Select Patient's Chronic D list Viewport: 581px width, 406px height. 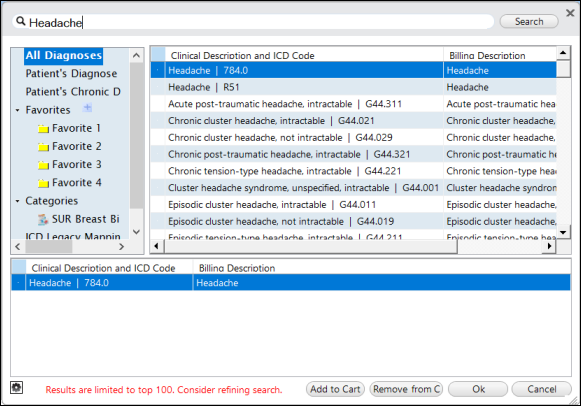(73, 91)
